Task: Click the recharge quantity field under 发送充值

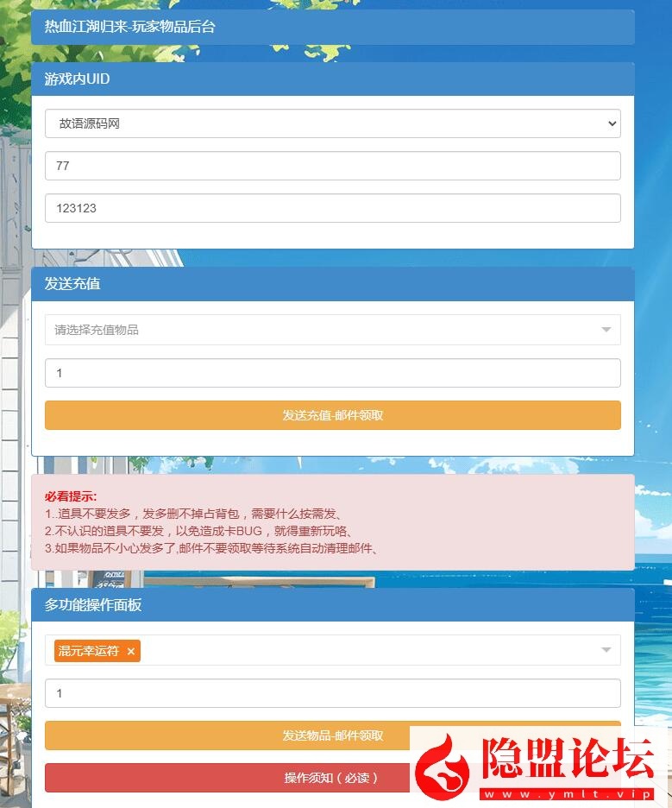Action: (x=333, y=373)
